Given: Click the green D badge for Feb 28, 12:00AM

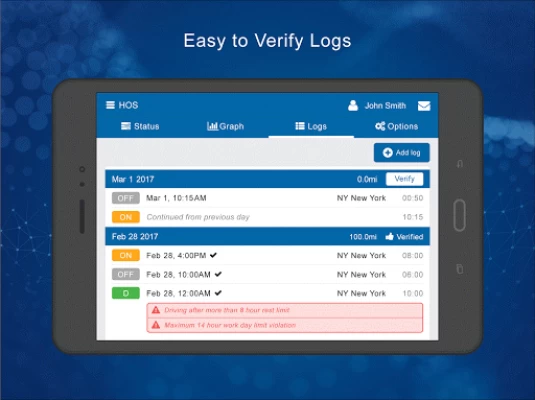Looking at the screenshot, I should 126,293.
